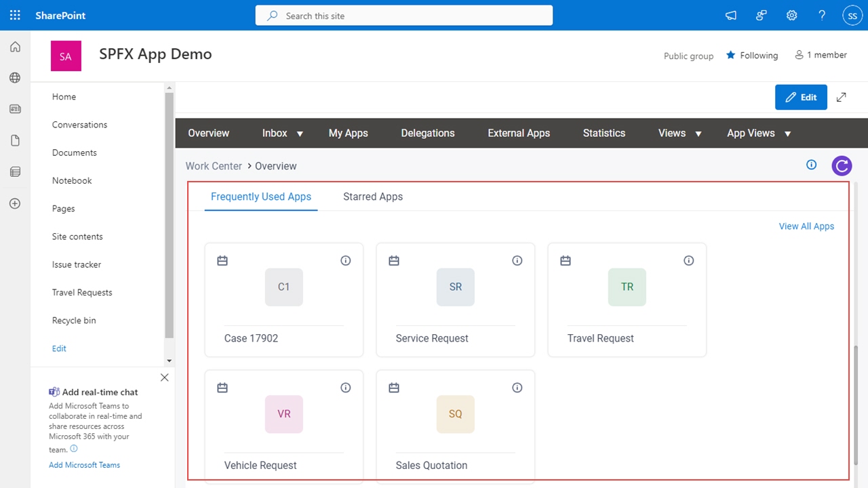This screenshot has width=868, height=488.
Task: Show info for Travel Request card
Action: pos(689,260)
